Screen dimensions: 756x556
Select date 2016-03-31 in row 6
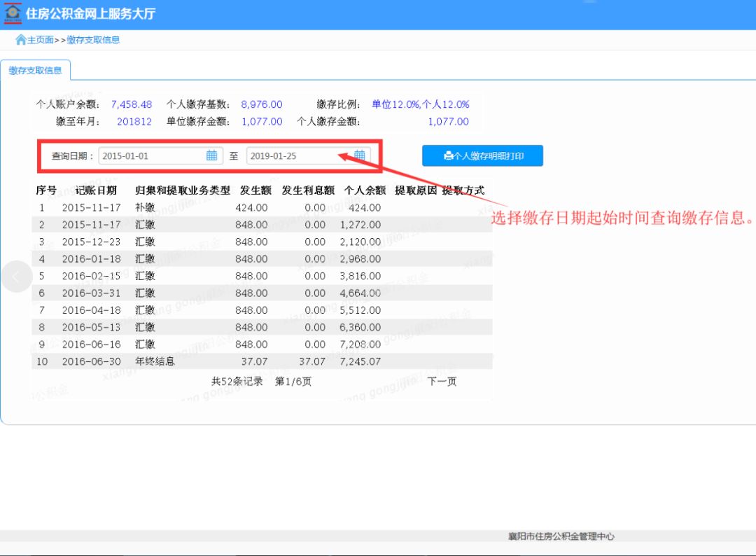coord(92,293)
